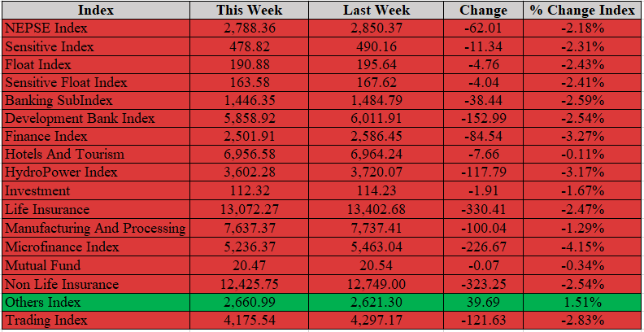Click the Last Week header cell
The height and width of the screenshot is (332, 644).
pyautogui.click(x=376, y=10)
